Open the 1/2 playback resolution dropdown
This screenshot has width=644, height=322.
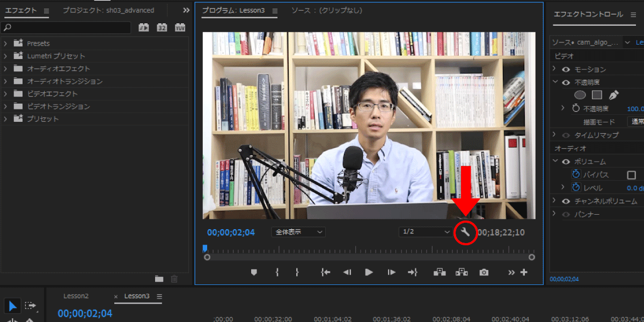426,232
